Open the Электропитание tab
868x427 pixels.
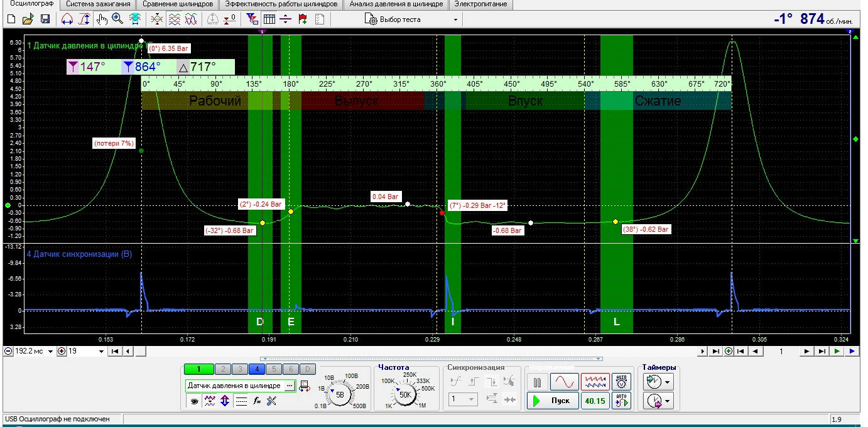click(x=480, y=4)
